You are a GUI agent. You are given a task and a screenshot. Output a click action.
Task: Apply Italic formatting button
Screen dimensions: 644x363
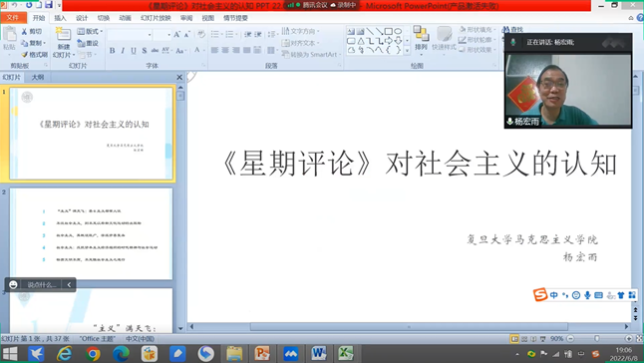[123, 50]
